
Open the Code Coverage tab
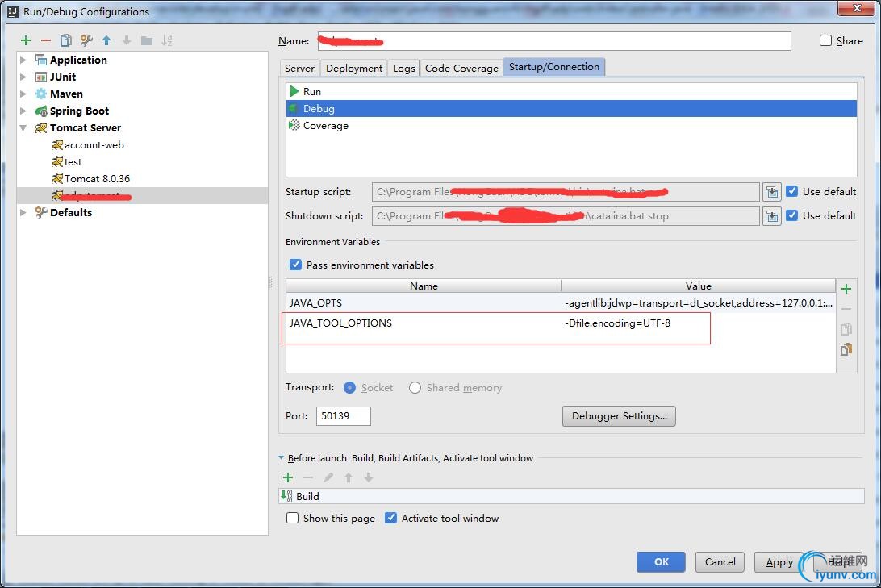point(461,68)
